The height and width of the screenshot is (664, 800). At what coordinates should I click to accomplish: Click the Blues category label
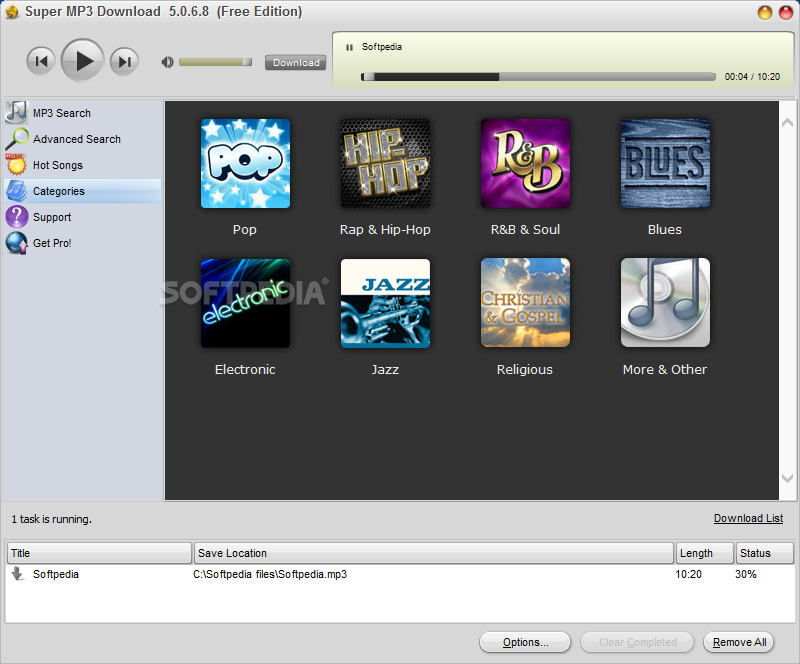click(x=664, y=230)
